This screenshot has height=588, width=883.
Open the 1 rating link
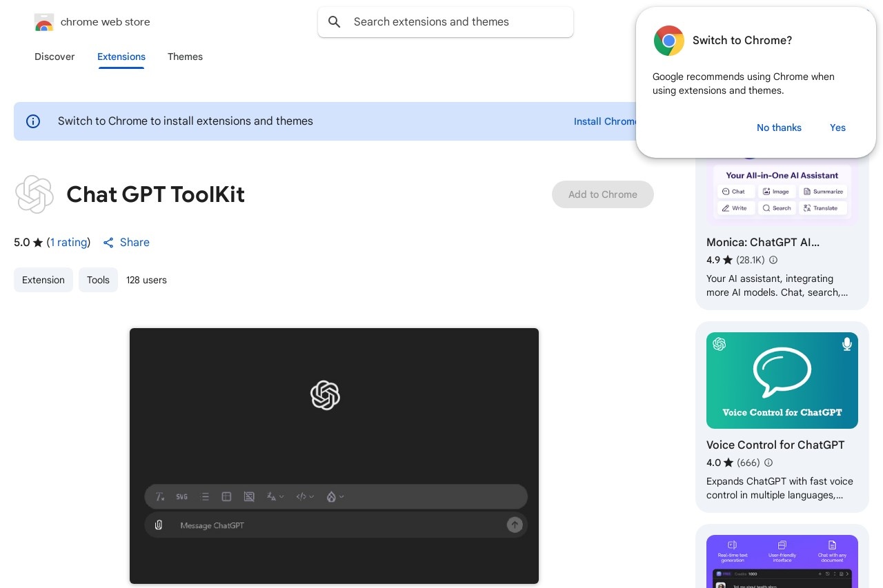(68, 243)
